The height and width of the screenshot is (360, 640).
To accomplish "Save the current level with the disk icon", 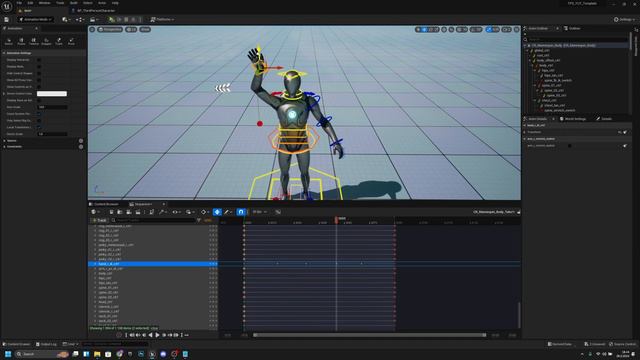I will (x=7, y=19).
